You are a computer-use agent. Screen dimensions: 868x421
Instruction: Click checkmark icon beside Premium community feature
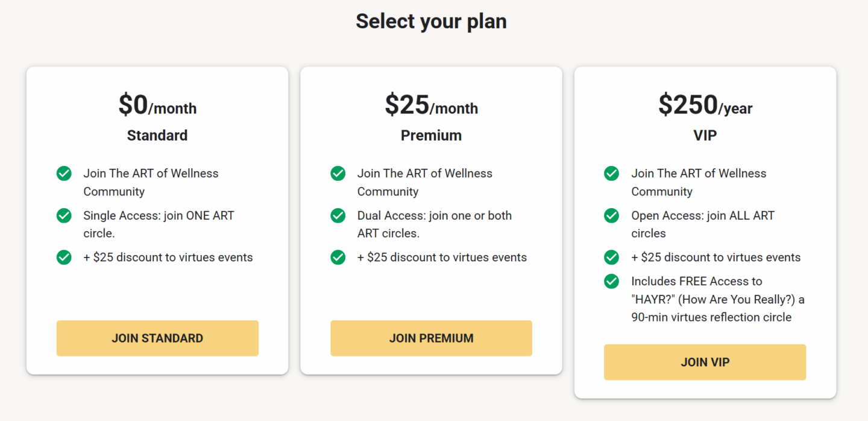(x=338, y=174)
